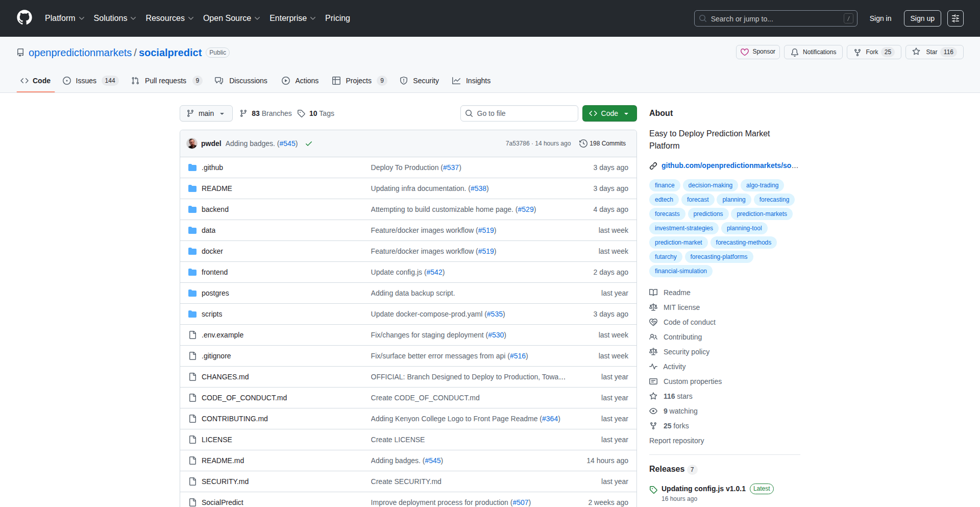Viewport: 980px width, 507px height.
Task: Click the Go to file field
Action: coord(519,113)
